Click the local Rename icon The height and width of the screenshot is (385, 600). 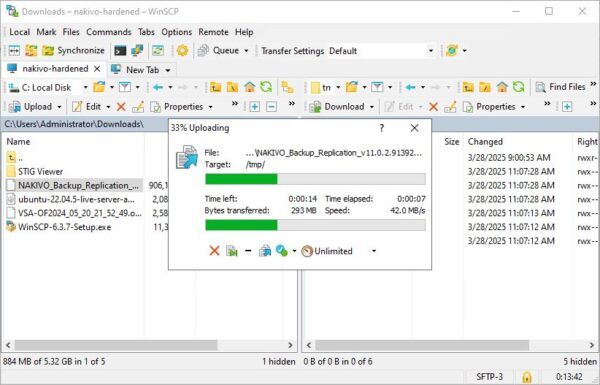click(138, 106)
